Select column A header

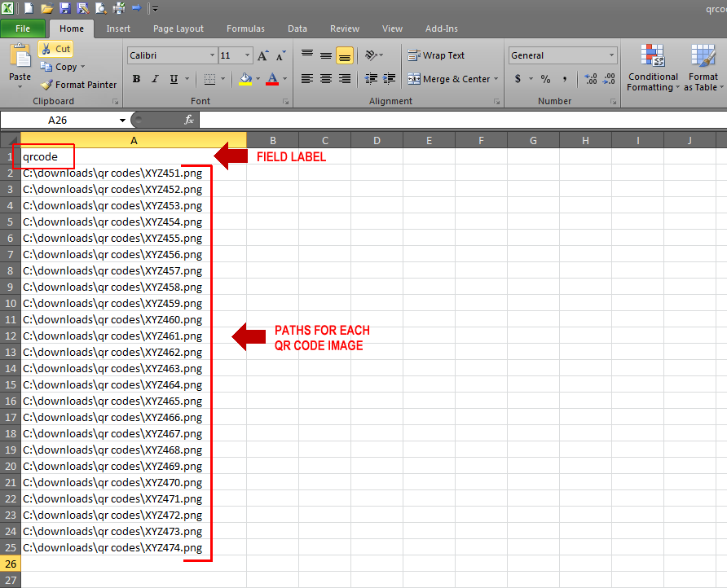coord(134,140)
